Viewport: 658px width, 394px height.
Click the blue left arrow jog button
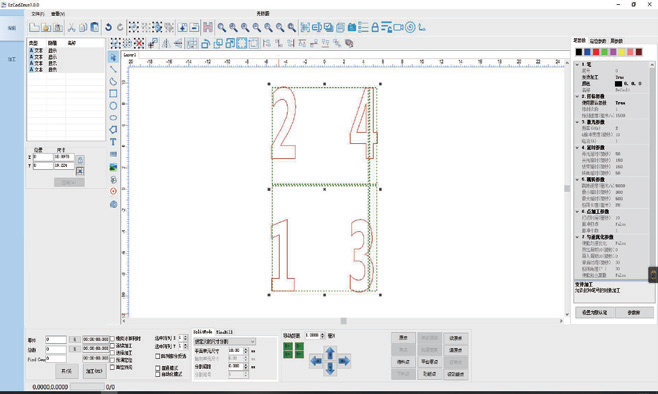(316, 361)
